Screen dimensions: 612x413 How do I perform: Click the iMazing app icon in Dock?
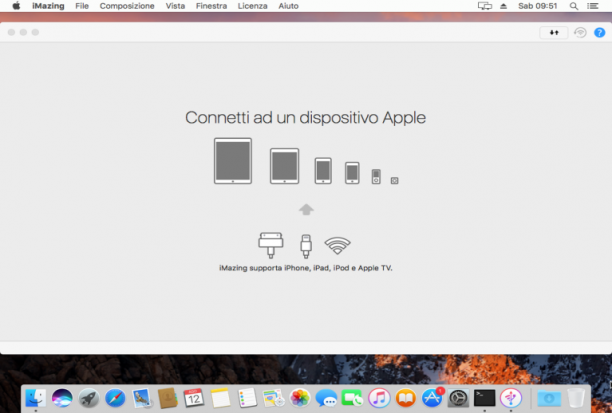511,398
